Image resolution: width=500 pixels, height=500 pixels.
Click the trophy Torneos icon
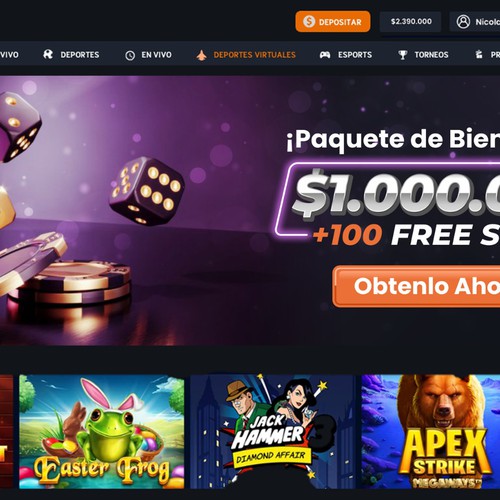pyautogui.click(x=403, y=55)
